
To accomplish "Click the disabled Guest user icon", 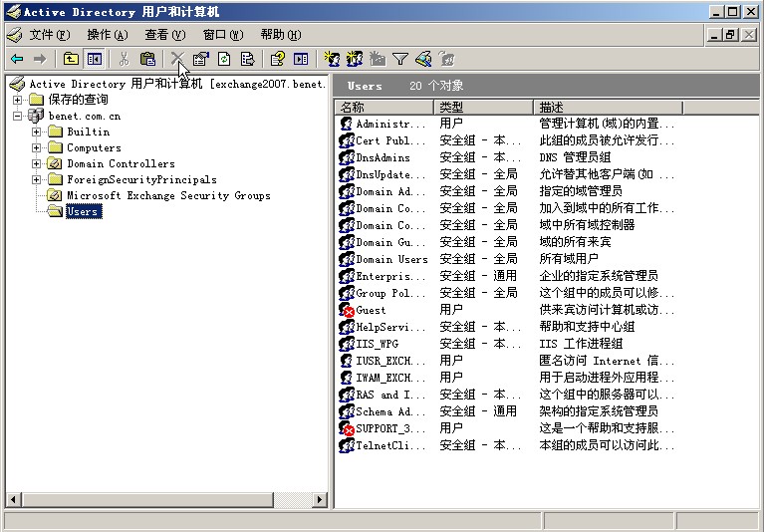I will (347, 310).
